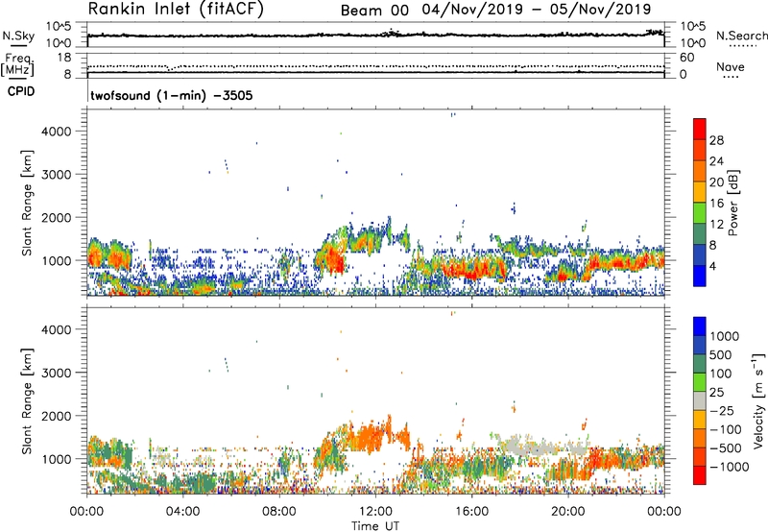Click '4000' on power panel range axis

click(x=57, y=132)
